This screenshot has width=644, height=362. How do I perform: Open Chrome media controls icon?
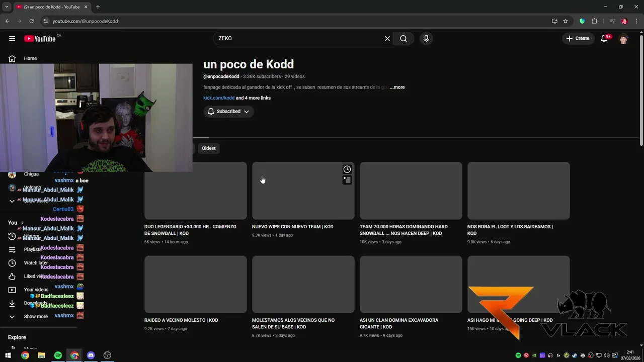click(612, 21)
